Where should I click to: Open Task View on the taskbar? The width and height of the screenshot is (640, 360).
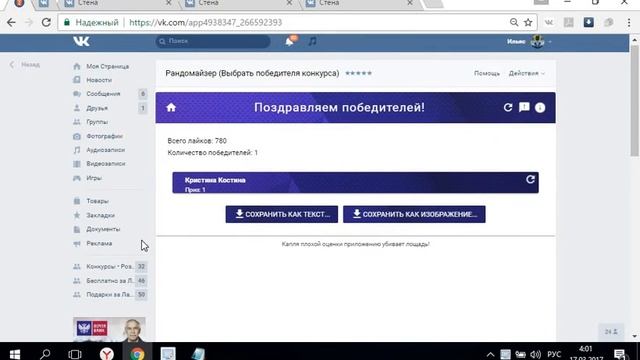click(75, 353)
